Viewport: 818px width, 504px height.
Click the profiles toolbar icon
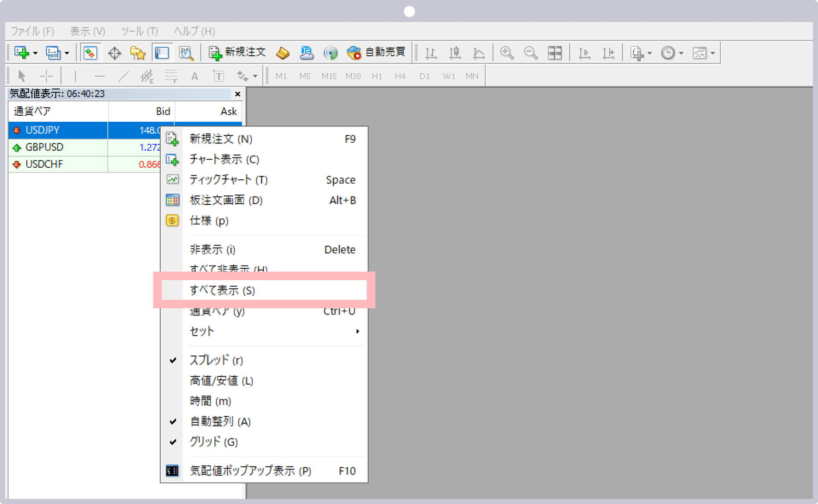(x=53, y=53)
